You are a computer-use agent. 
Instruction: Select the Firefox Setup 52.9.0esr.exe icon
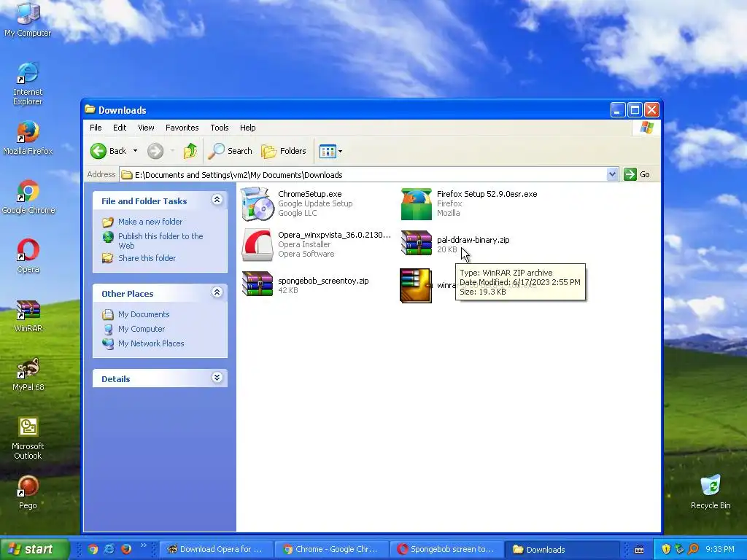tap(417, 204)
